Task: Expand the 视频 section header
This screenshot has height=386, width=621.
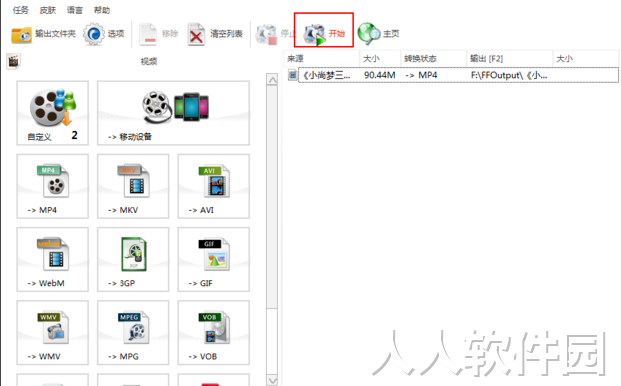Action: tap(149, 61)
